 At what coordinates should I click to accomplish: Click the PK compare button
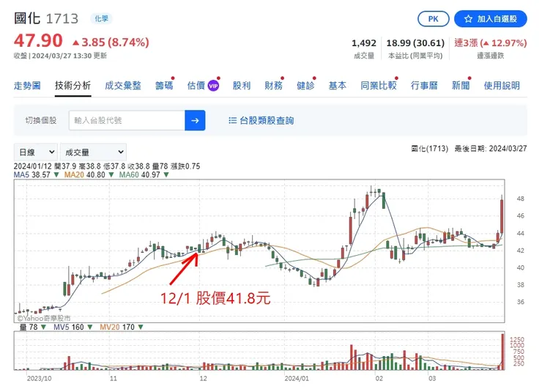coord(433,18)
